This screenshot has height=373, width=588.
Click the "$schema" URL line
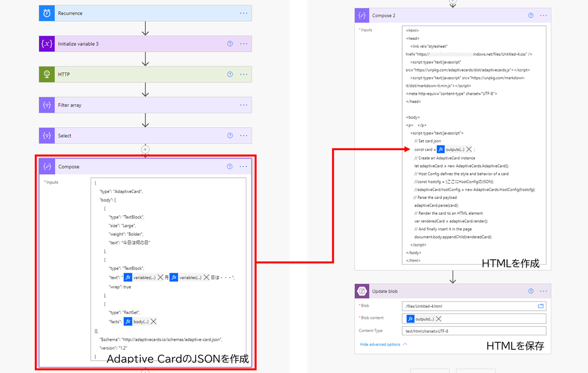(x=161, y=339)
